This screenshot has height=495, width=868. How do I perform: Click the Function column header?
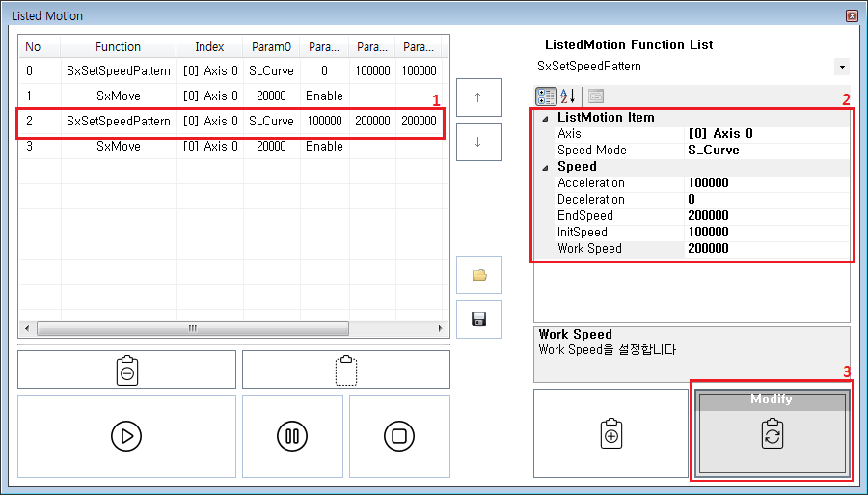(118, 47)
